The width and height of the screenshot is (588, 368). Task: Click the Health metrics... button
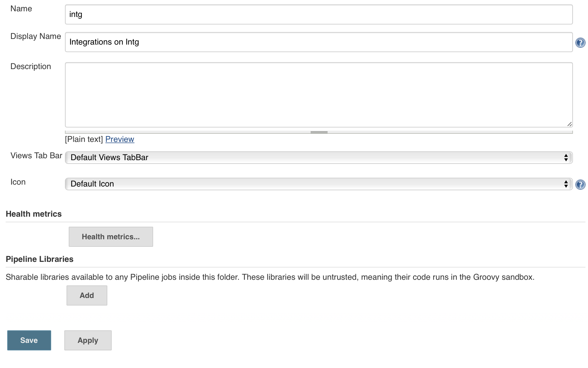pos(111,237)
